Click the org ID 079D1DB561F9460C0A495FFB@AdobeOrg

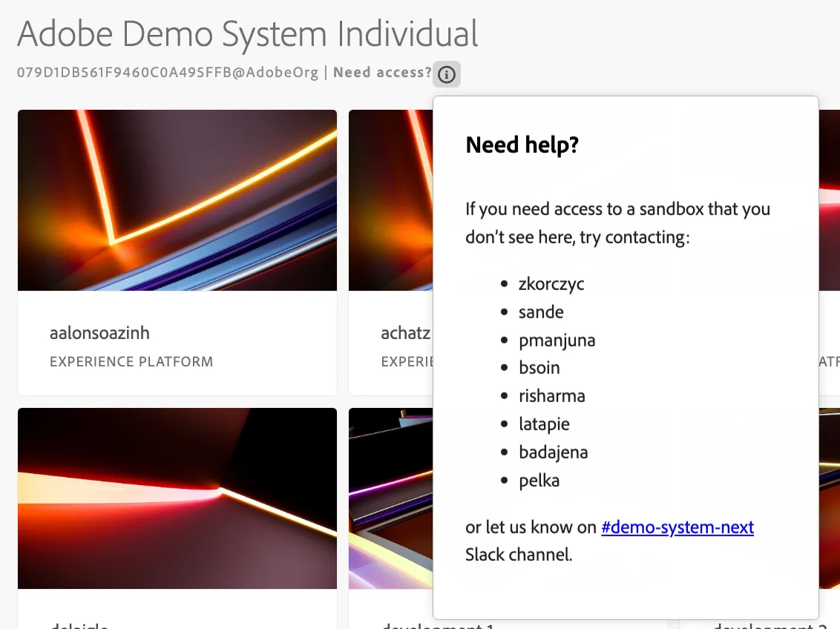click(168, 72)
